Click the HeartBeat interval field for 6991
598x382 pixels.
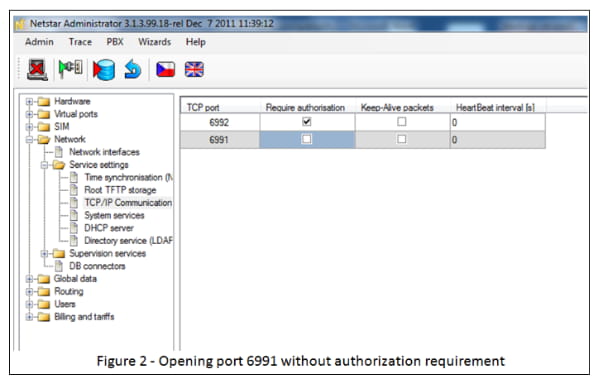[x=498, y=140]
